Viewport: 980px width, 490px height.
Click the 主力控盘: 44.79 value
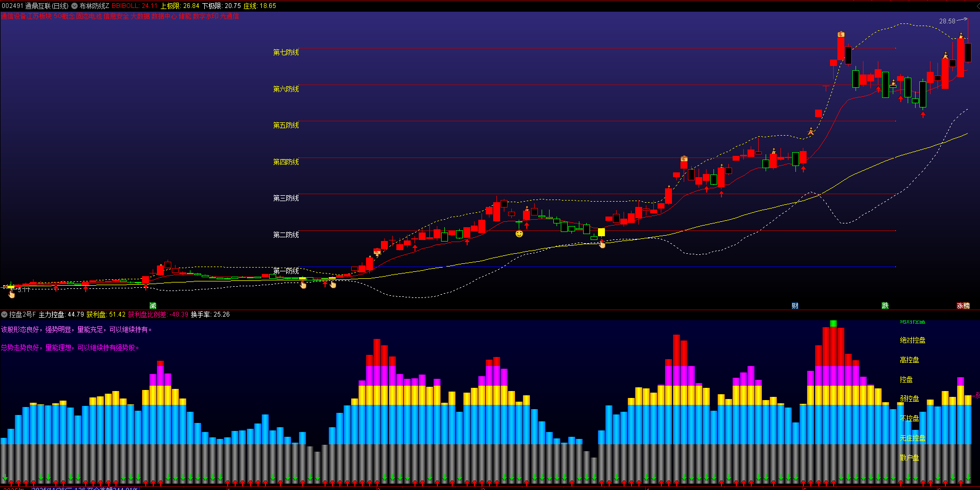pos(61,314)
